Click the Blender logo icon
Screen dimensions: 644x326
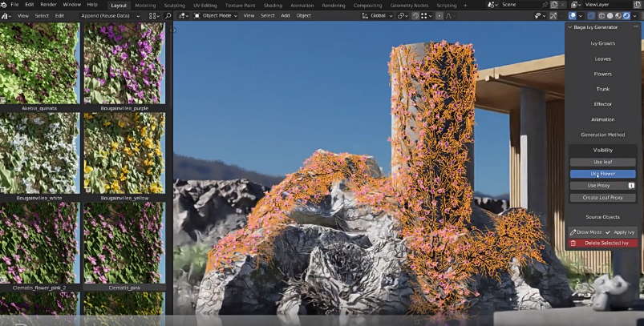(x=4, y=5)
